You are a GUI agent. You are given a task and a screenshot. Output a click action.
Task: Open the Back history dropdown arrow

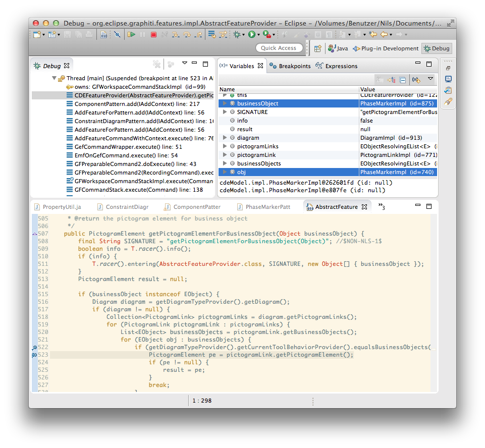tap(391, 35)
